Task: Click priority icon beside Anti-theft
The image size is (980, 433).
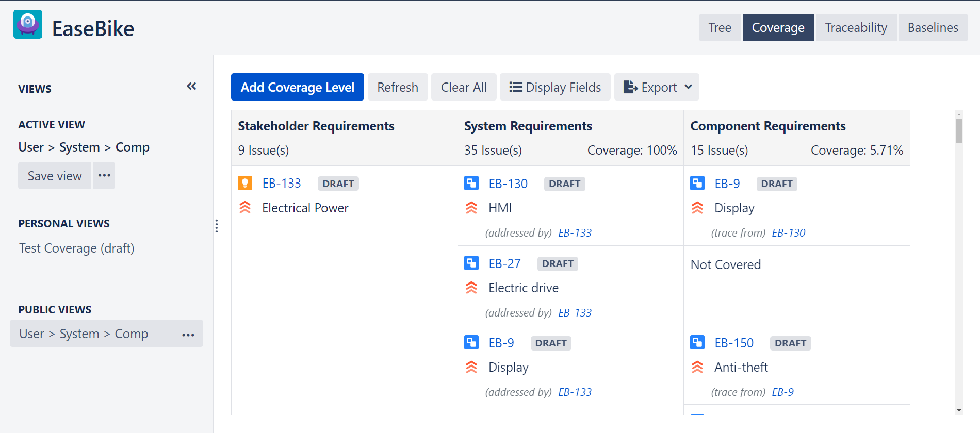Action: 697,367
